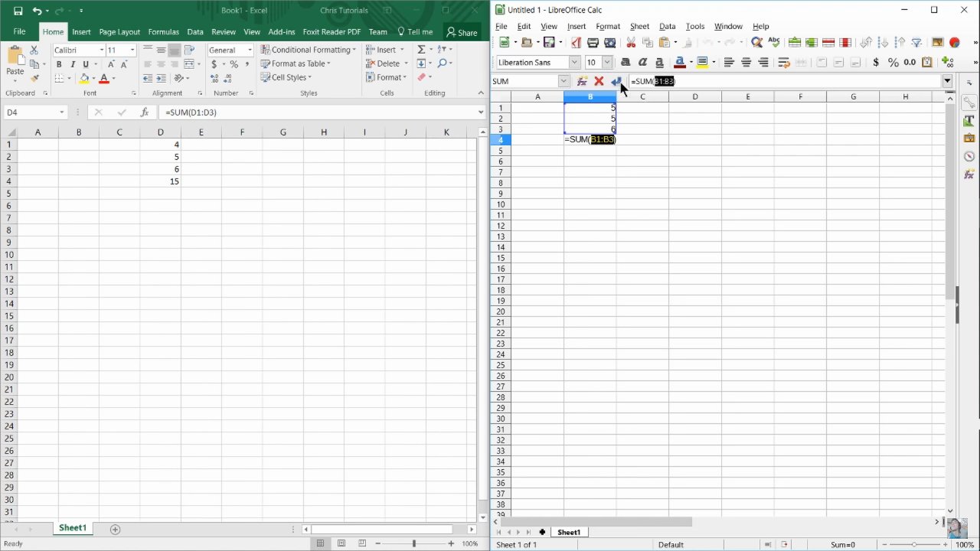Click LibreOffice Cut scissors icon
980x551 pixels.
tap(631, 43)
